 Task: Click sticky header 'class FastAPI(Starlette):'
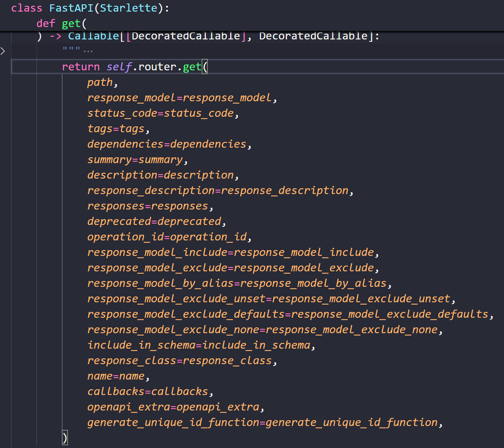[90, 8]
